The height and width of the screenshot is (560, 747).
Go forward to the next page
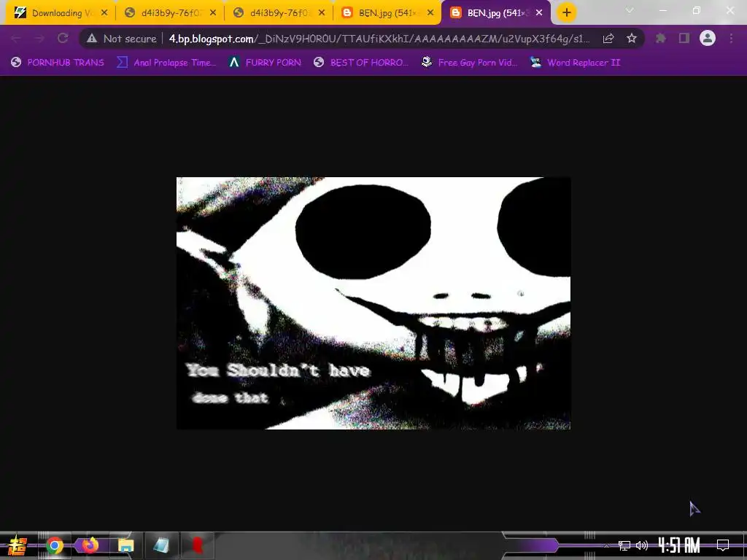tap(39, 39)
